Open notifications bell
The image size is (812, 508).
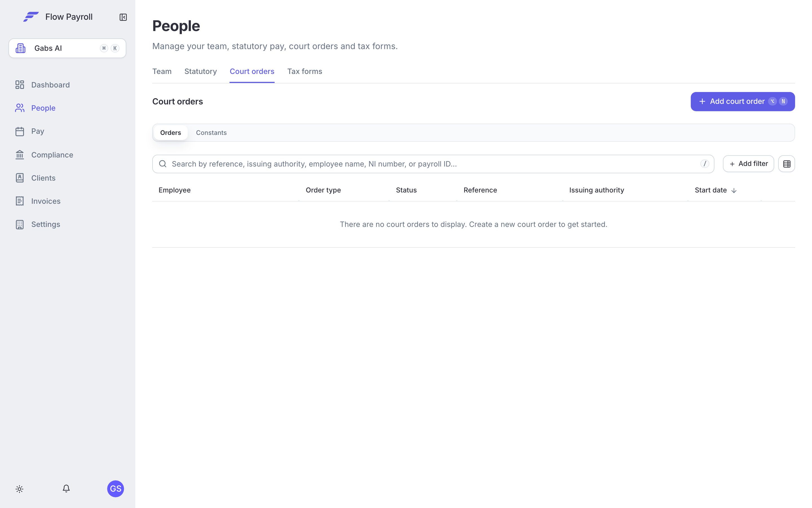coord(66,489)
